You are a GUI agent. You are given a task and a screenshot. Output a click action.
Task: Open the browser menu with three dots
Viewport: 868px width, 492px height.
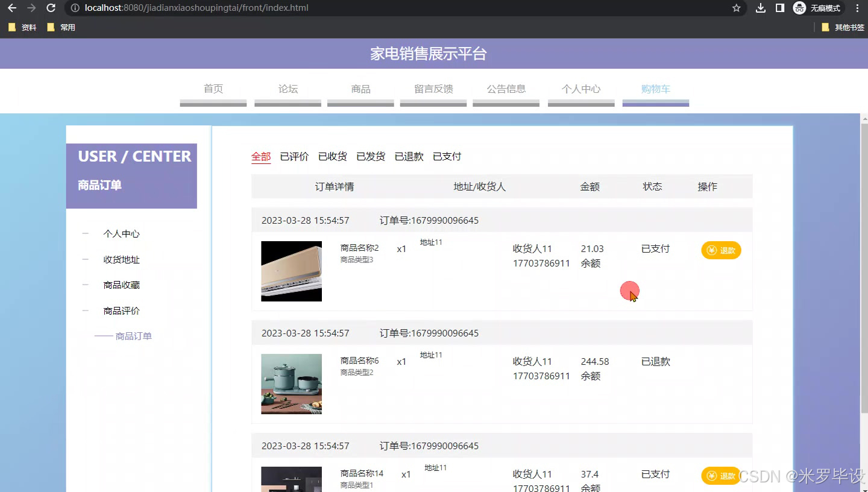pyautogui.click(x=857, y=8)
